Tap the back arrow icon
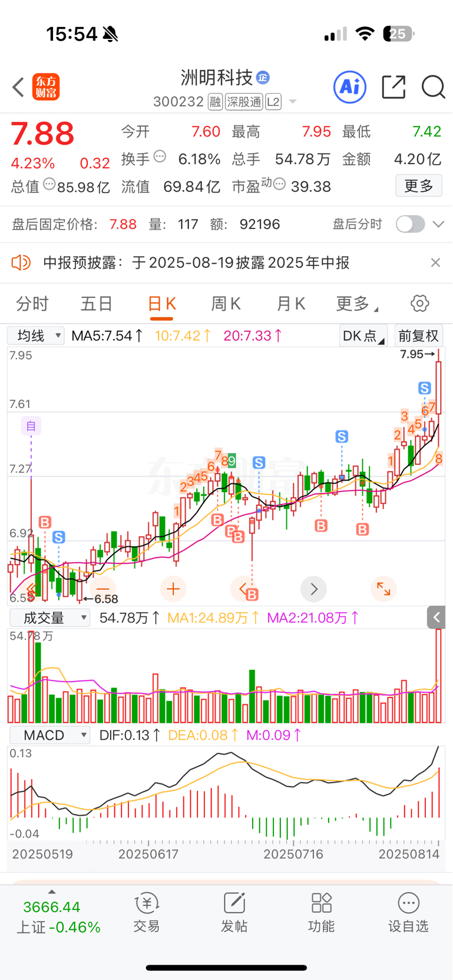453x980 pixels. 18,87
